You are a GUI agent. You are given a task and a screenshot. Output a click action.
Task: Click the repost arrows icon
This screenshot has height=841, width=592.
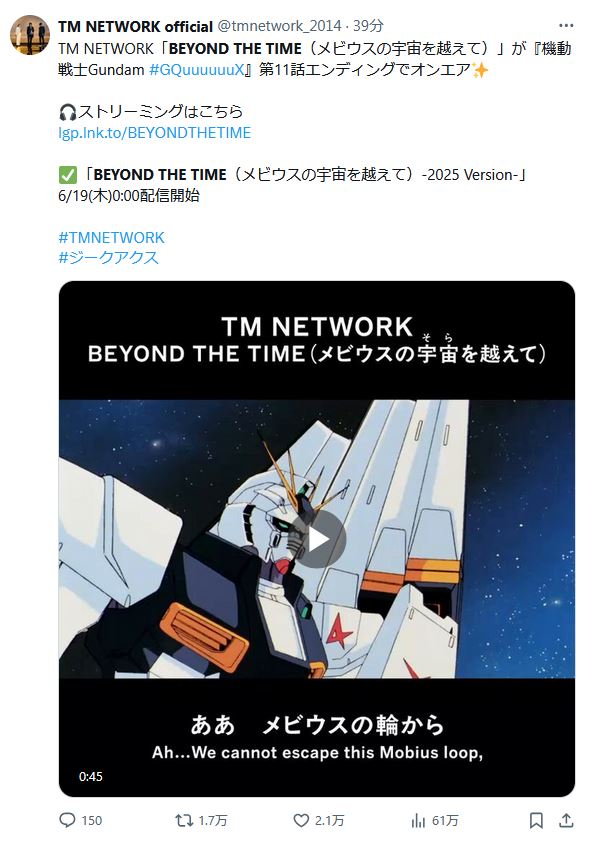point(184,820)
